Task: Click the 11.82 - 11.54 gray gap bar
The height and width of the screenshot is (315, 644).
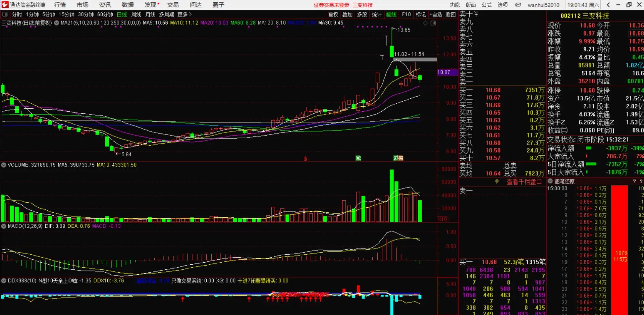Action: pyautogui.click(x=415, y=59)
